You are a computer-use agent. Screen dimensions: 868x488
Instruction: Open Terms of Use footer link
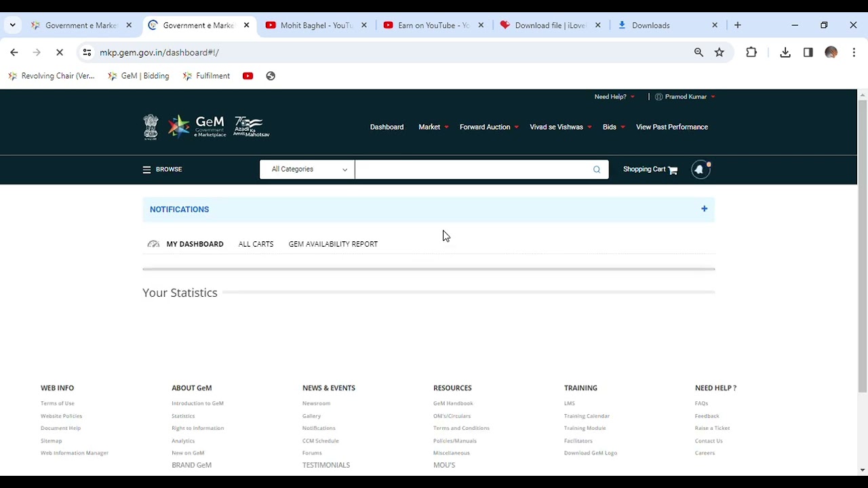(x=58, y=403)
